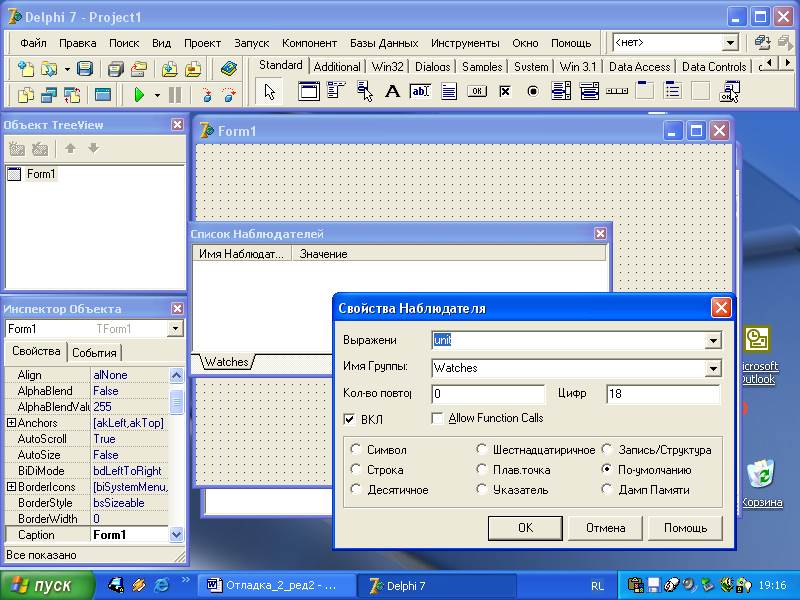The width and height of the screenshot is (800, 600).
Task: Click the Save (floppy disk) icon
Action: (x=85, y=68)
